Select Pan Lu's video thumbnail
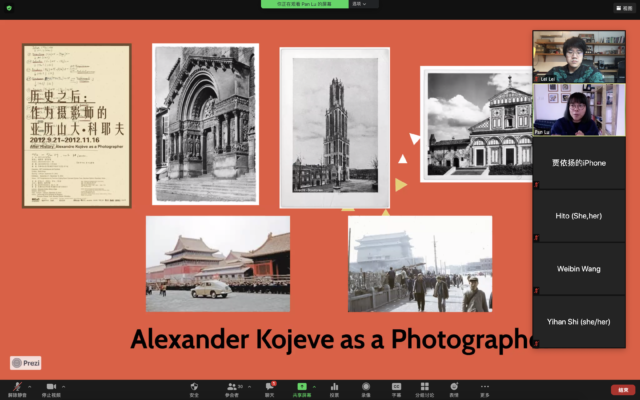This screenshot has width=640, height=400. click(x=579, y=110)
